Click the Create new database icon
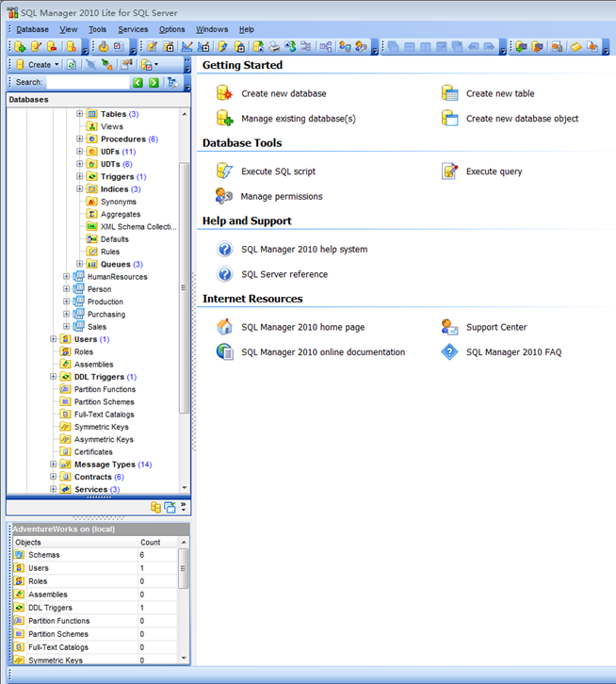616x684 pixels. 225,93
